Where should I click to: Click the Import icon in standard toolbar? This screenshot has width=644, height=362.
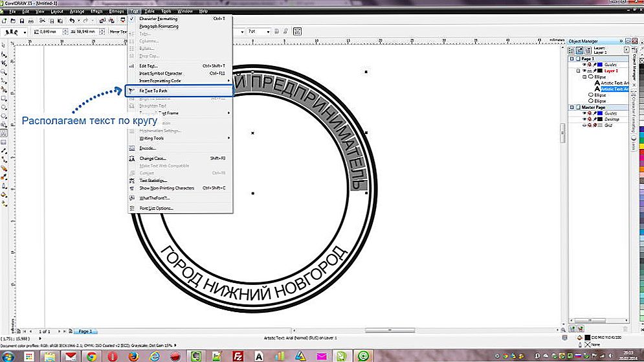102,21
